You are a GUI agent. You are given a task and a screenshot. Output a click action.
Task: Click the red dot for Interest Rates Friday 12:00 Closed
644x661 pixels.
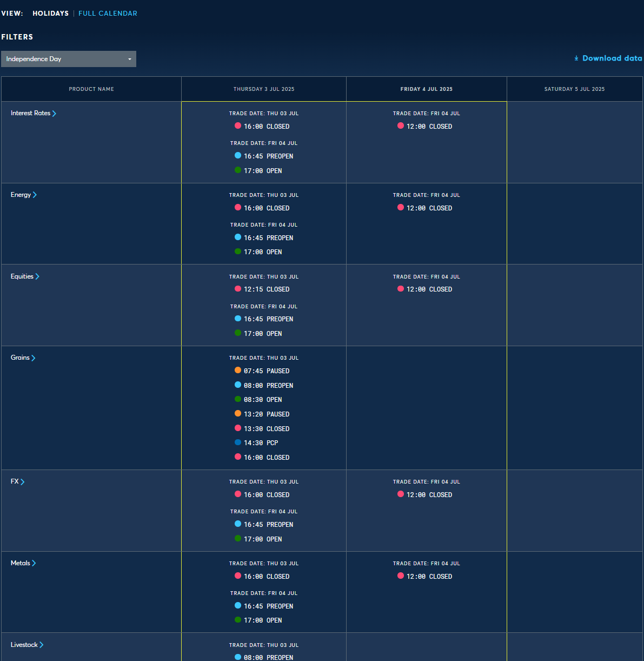click(x=401, y=125)
